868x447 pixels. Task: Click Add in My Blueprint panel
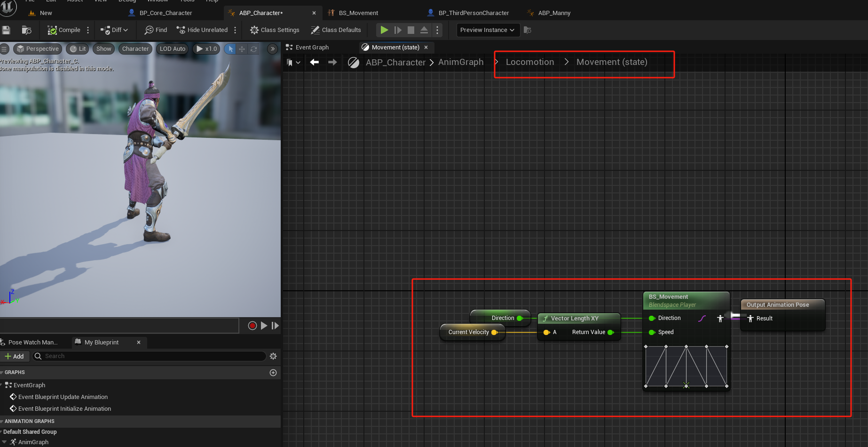coord(14,356)
